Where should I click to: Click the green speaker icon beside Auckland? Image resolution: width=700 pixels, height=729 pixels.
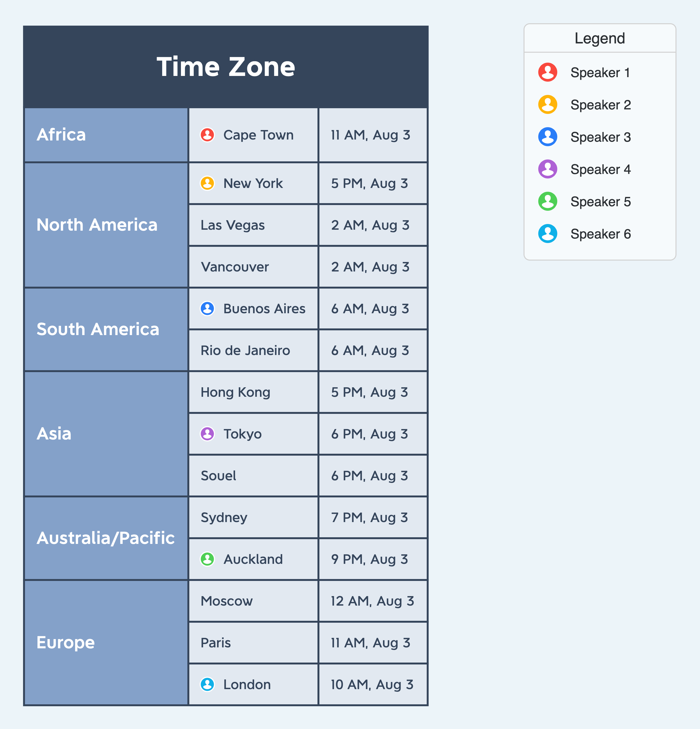[x=207, y=559]
